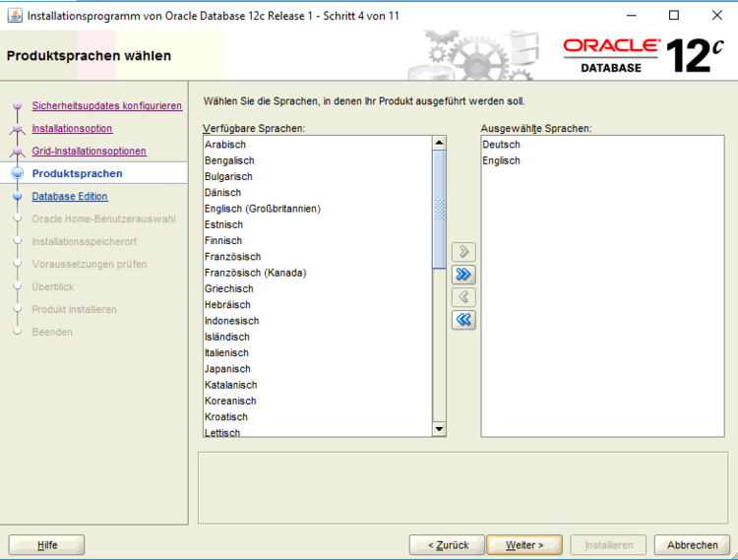Click the scroll down arrow of available languages
Screen dimensions: 738x560
pos(439,429)
